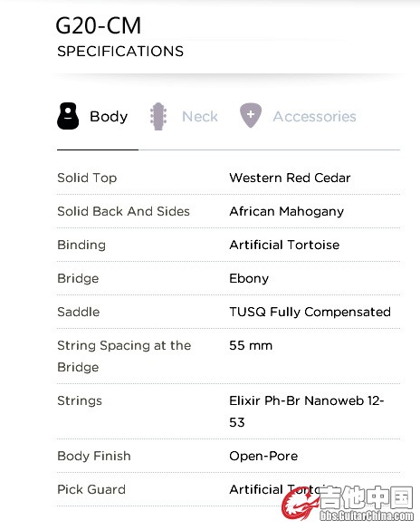Select the African Mahogany value

pos(287,212)
